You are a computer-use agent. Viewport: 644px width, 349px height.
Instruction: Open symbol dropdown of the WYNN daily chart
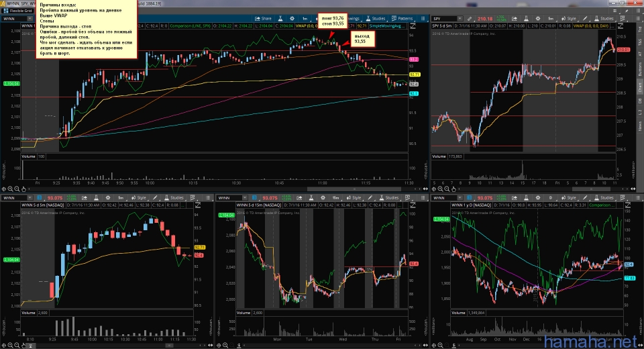pyautogui.click(x=460, y=198)
